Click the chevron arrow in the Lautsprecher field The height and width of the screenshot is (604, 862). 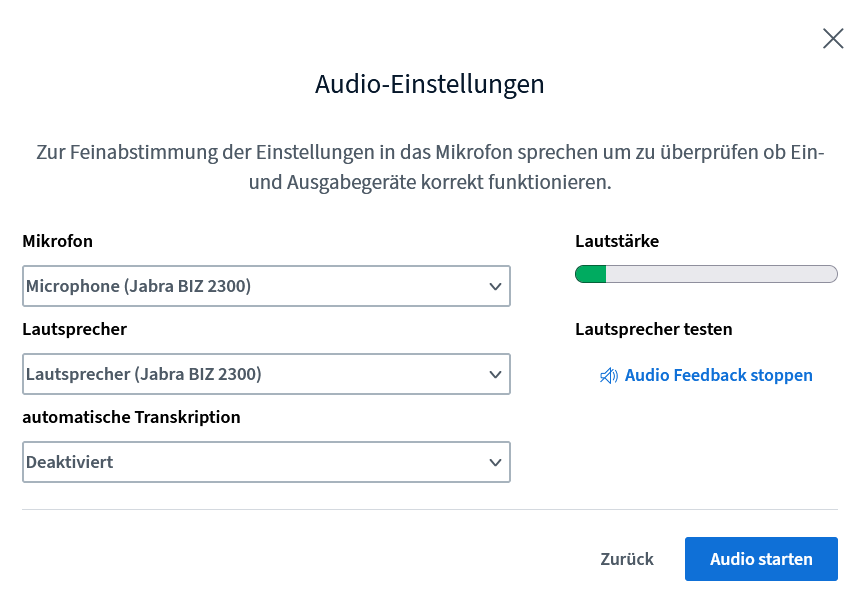pyautogui.click(x=495, y=375)
